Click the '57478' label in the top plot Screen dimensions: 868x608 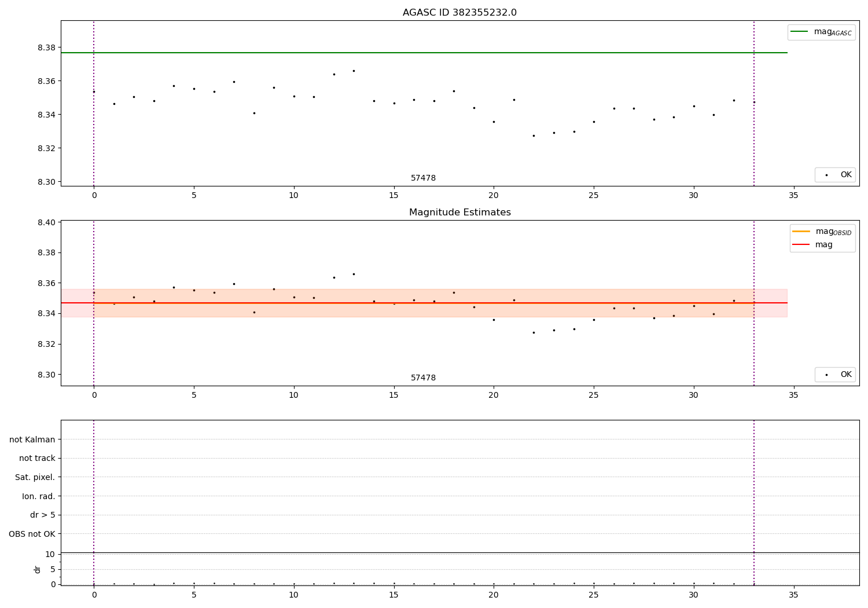click(x=423, y=178)
